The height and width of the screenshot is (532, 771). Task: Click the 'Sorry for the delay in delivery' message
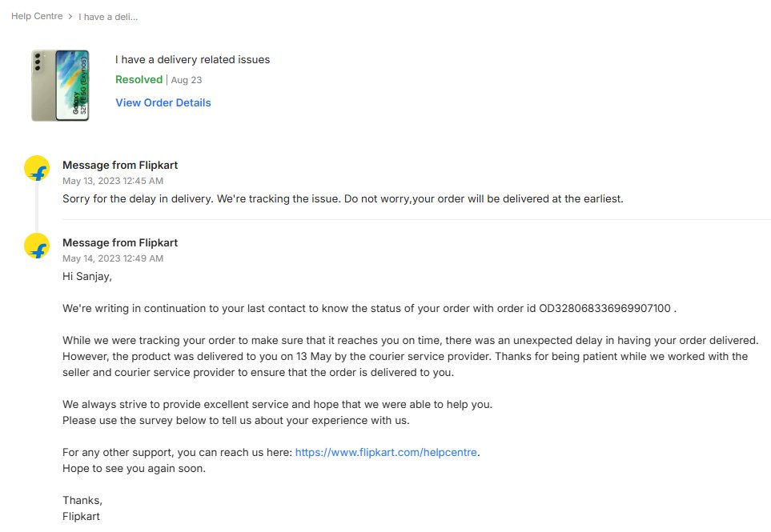[x=343, y=199]
